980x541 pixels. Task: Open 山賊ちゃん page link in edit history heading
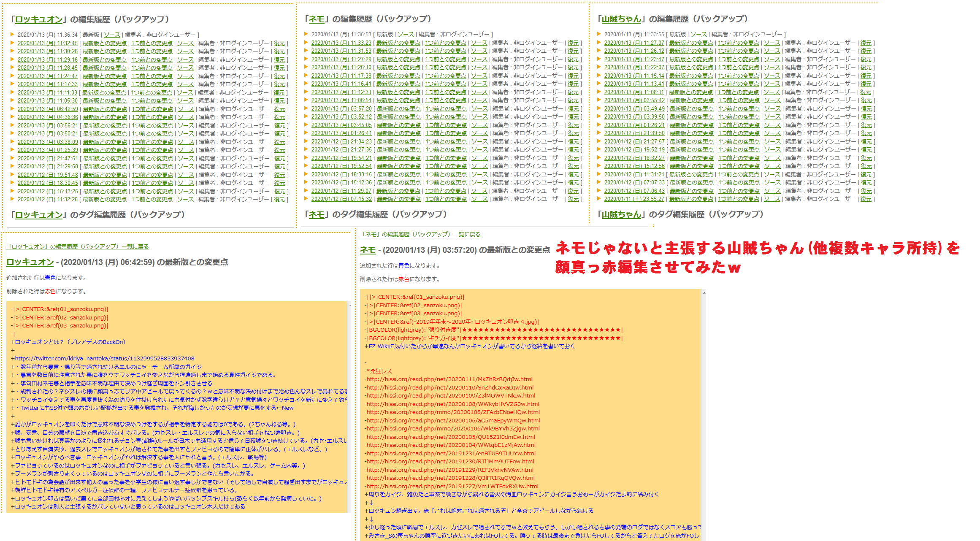pyautogui.click(x=621, y=19)
